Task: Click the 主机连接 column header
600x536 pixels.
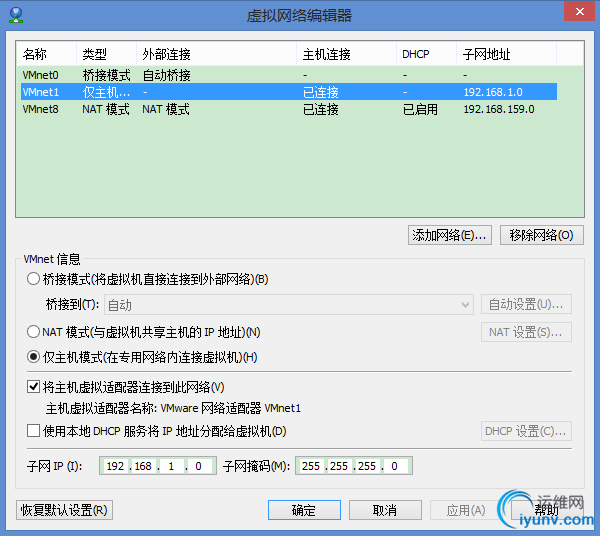Action: click(x=346, y=54)
